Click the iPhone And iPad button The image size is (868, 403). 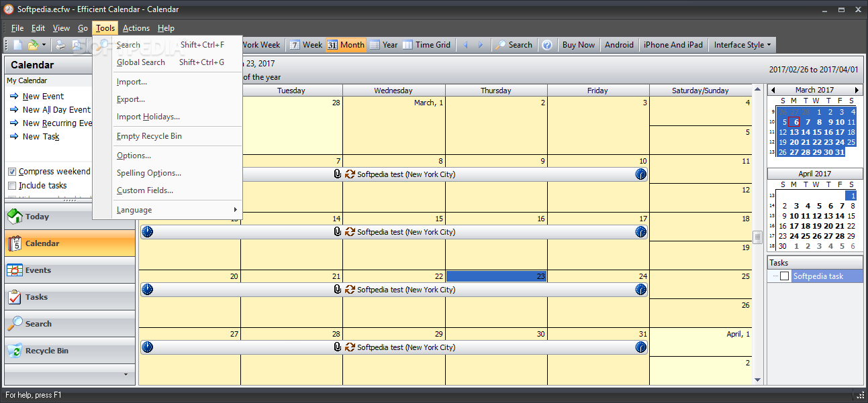[x=673, y=45]
